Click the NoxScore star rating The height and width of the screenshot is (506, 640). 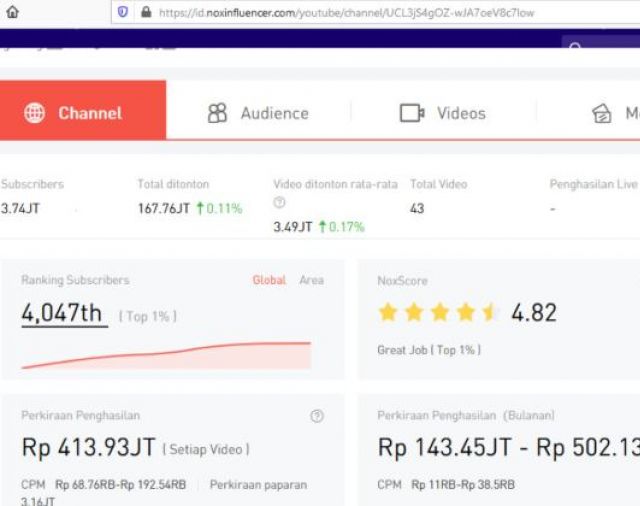(438, 313)
